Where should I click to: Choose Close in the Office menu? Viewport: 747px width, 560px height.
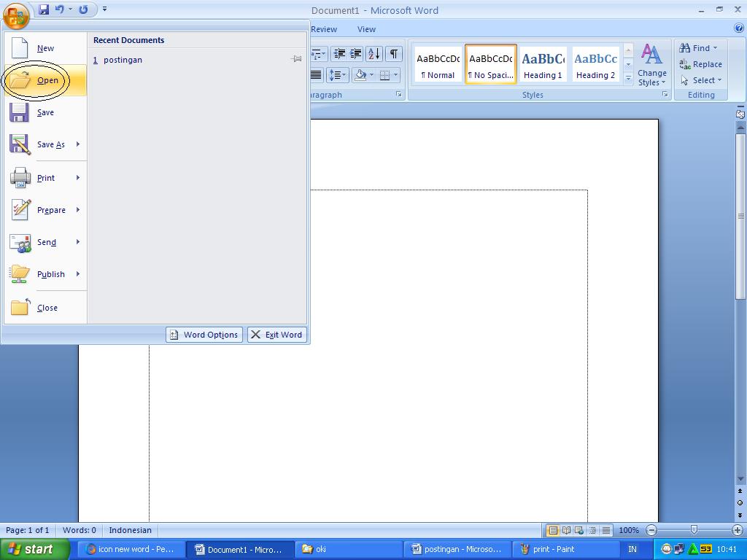(45, 308)
